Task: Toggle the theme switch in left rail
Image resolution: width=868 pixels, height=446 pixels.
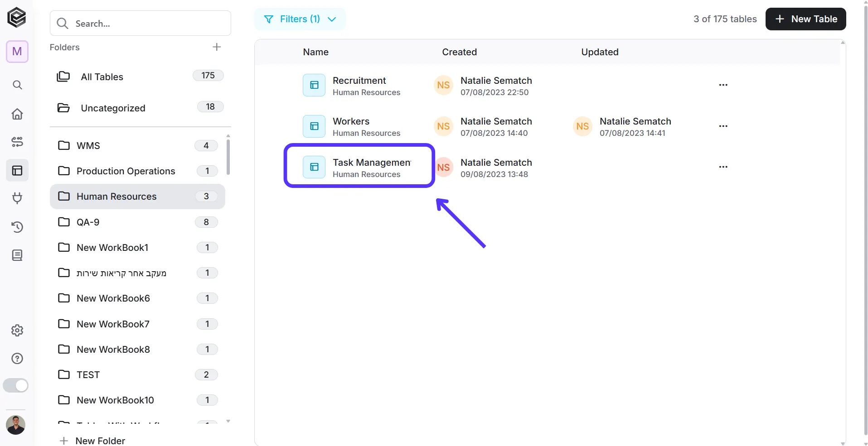Action: pyautogui.click(x=16, y=385)
